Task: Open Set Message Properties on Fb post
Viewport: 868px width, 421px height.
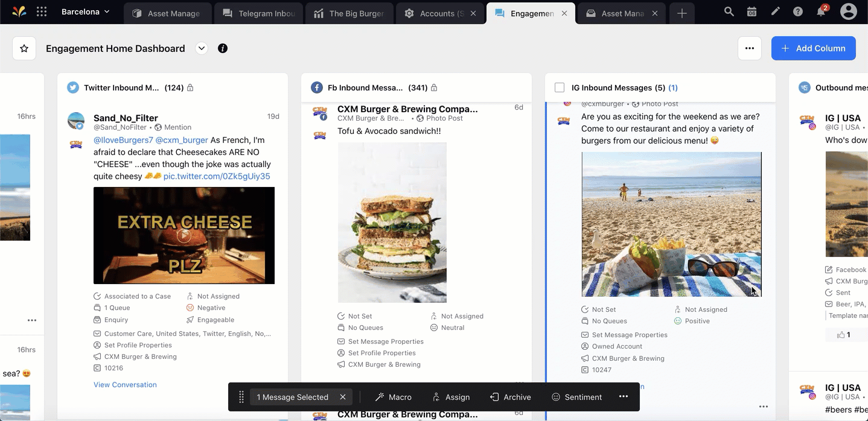Action: 381,341
